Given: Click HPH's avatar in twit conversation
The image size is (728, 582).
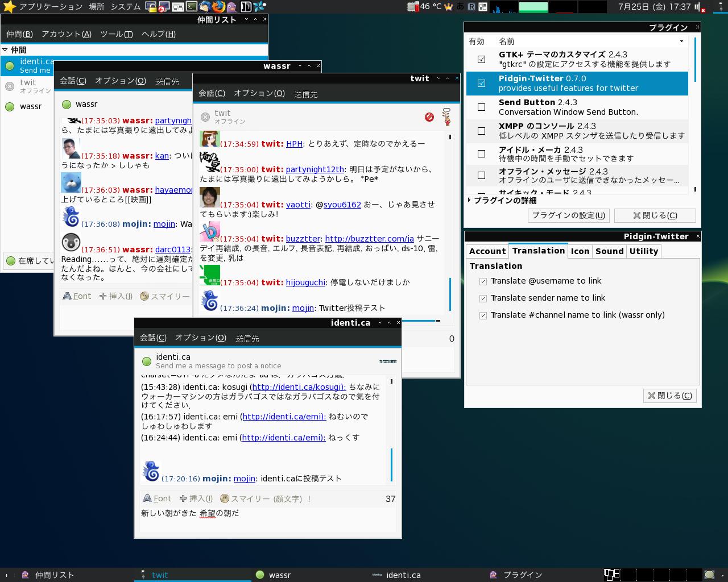Looking at the screenshot, I should (x=210, y=139).
